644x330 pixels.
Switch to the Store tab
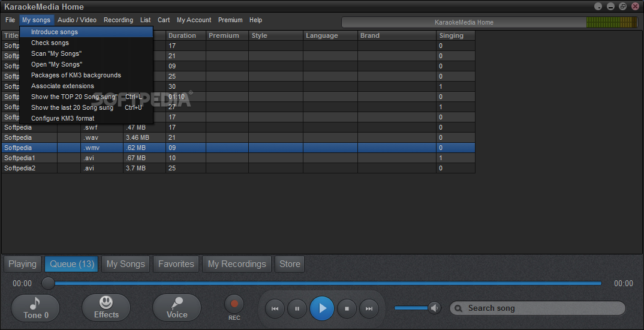coord(290,264)
